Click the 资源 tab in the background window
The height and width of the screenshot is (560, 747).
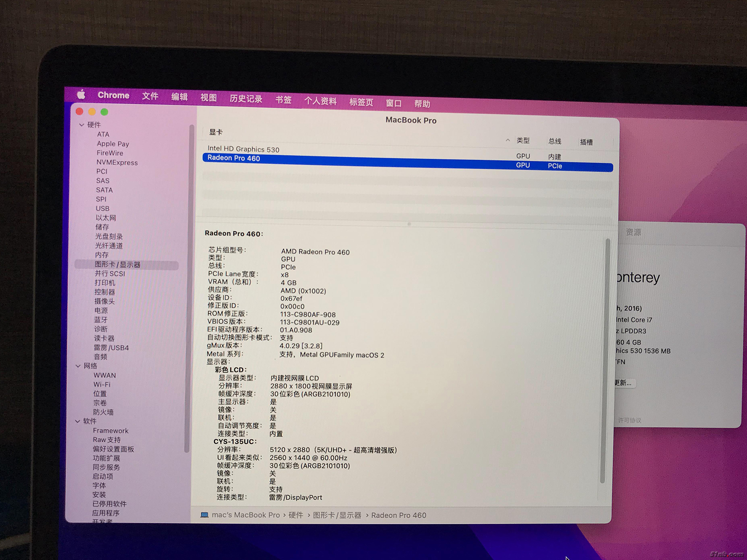(x=633, y=232)
